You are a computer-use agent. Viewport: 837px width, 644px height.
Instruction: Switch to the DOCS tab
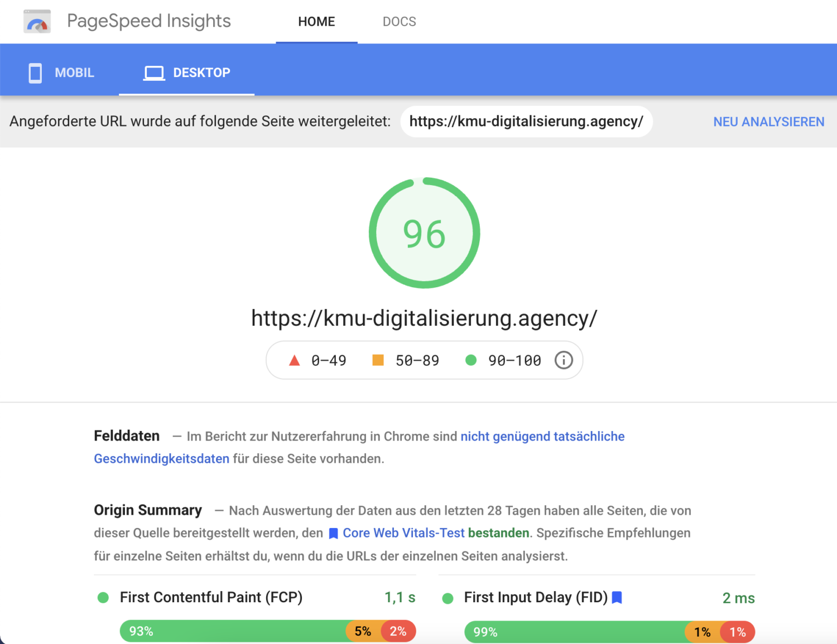pyautogui.click(x=399, y=21)
